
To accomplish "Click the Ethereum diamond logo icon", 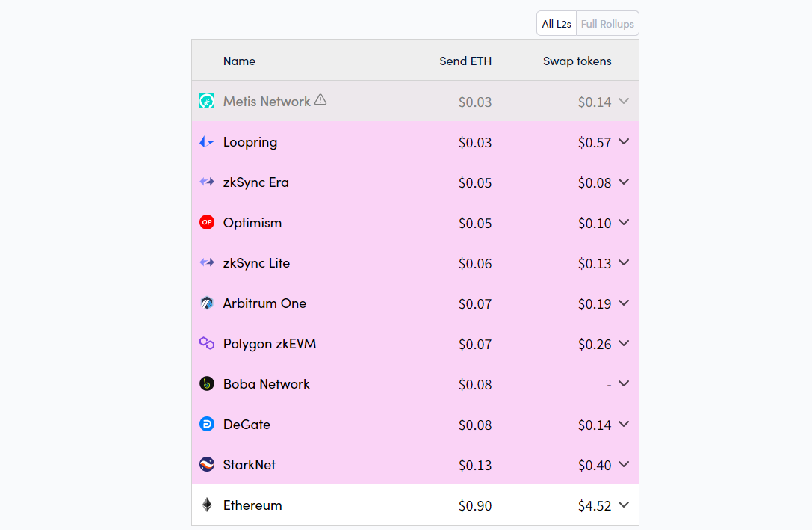I will tap(207, 505).
